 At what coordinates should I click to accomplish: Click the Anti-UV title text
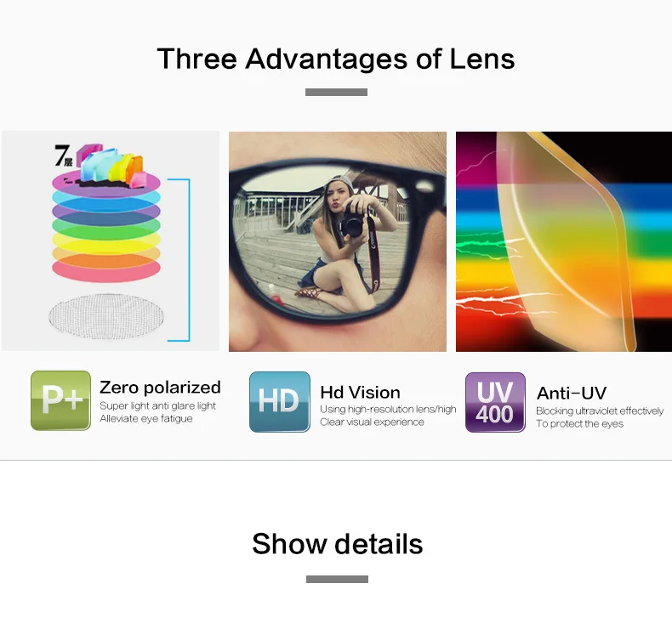pyautogui.click(x=572, y=393)
